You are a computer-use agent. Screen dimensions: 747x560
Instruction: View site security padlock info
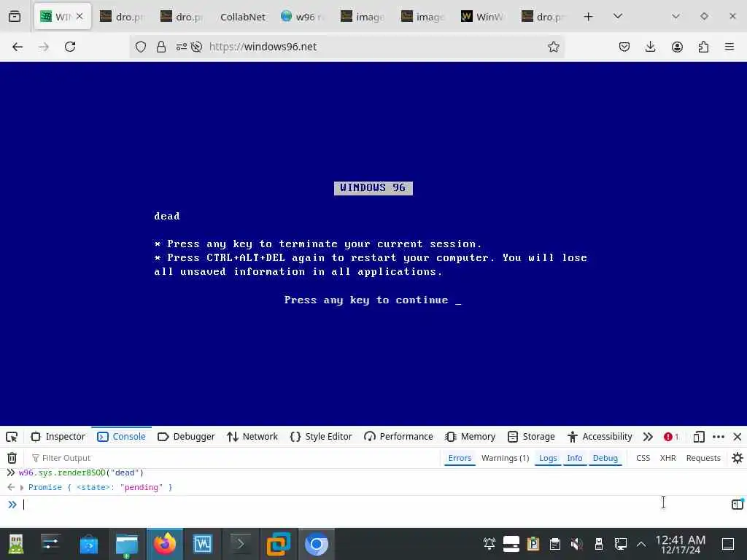pyautogui.click(x=161, y=47)
